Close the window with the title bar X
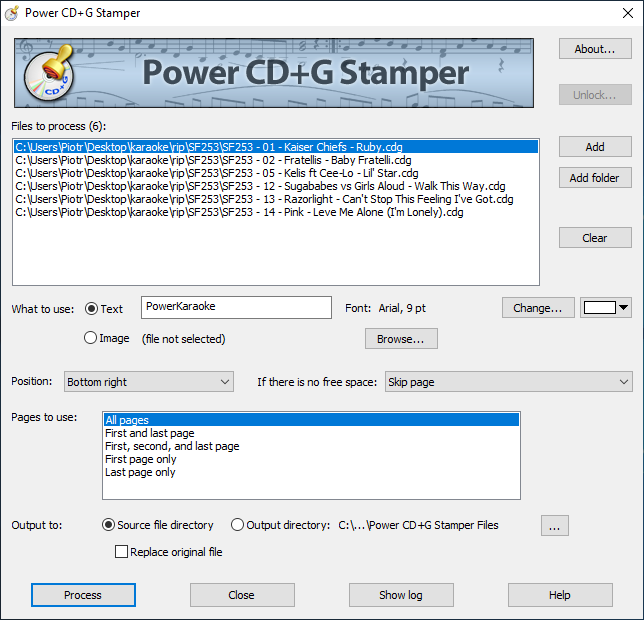This screenshot has width=644, height=620. [628, 13]
